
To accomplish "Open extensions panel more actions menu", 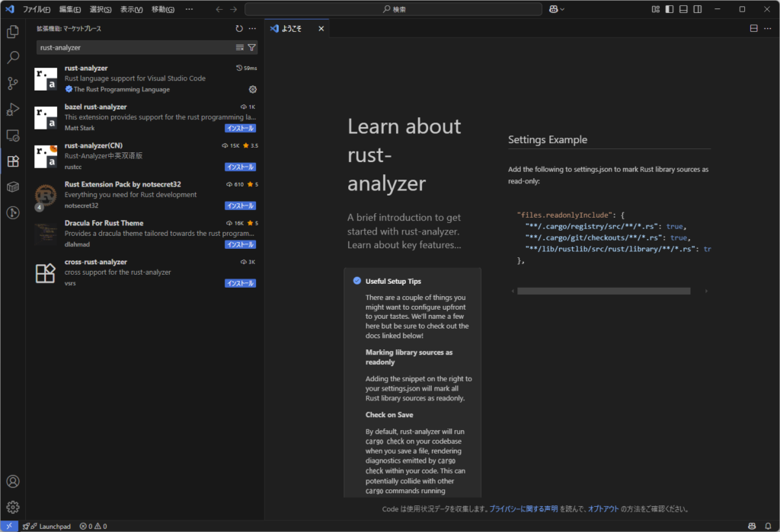I will [x=252, y=29].
